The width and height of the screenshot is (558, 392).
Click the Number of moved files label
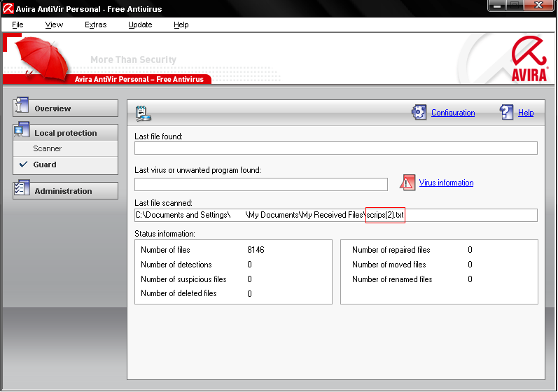pos(389,265)
